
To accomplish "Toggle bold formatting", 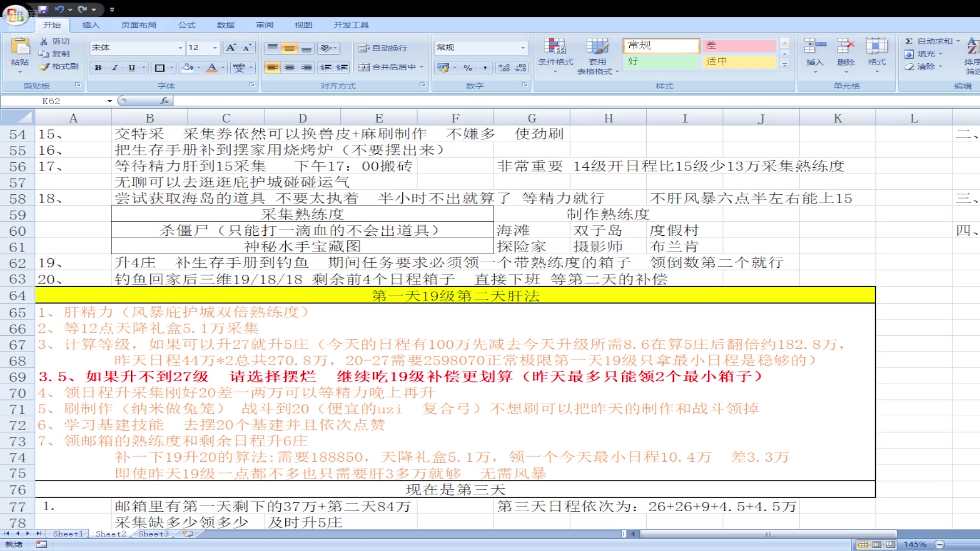I will (x=98, y=67).
